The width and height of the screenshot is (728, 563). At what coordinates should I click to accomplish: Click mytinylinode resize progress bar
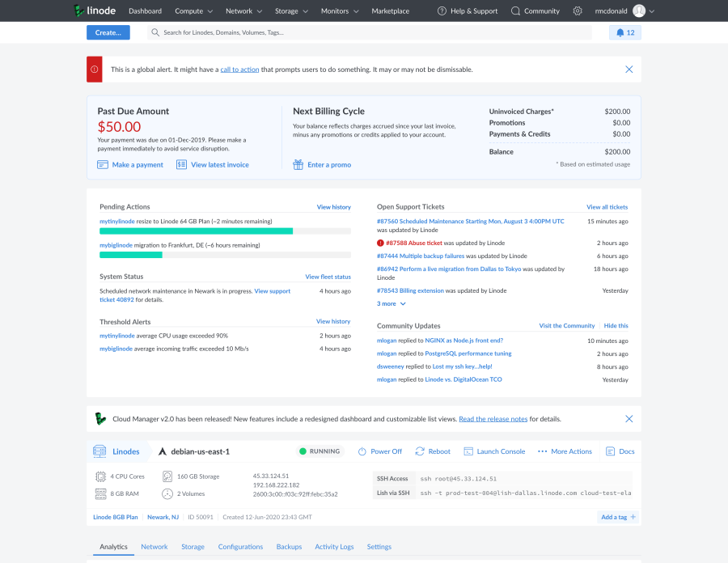click(225, 231)
